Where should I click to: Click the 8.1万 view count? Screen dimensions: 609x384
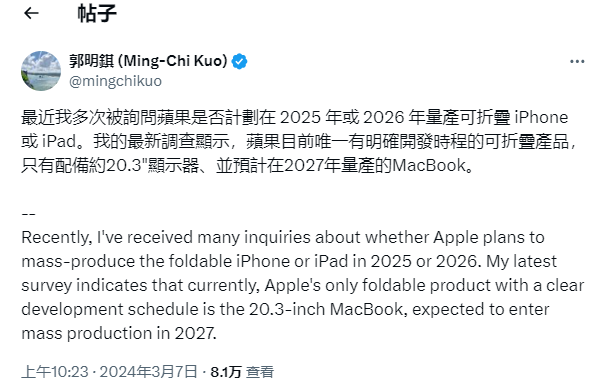[x=226, y=372]
